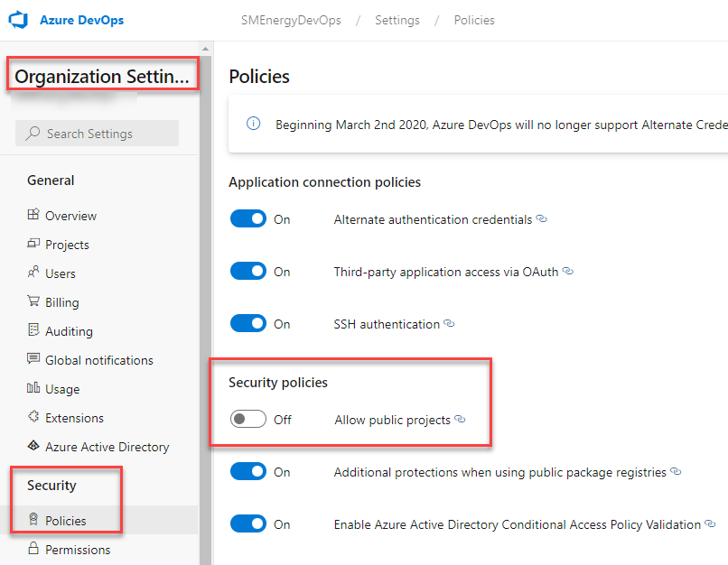Viewport: 728px width, 565px height.
Task: Open the Overview icon in General
Action: [33, 214]
